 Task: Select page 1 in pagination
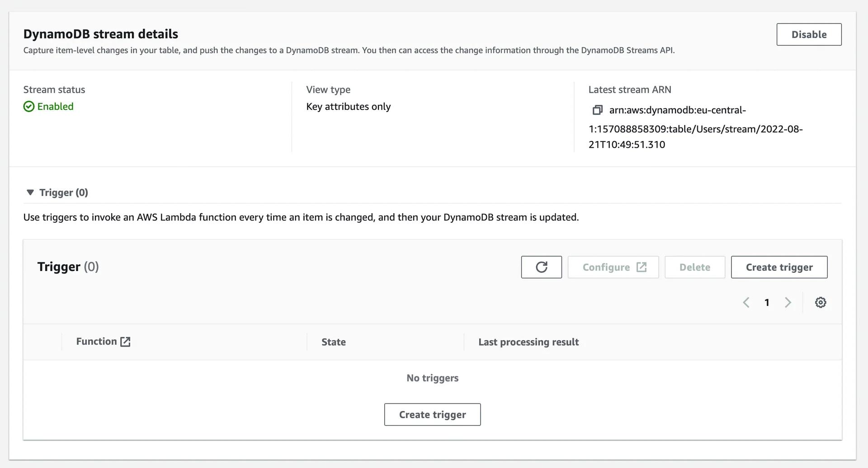767,302
